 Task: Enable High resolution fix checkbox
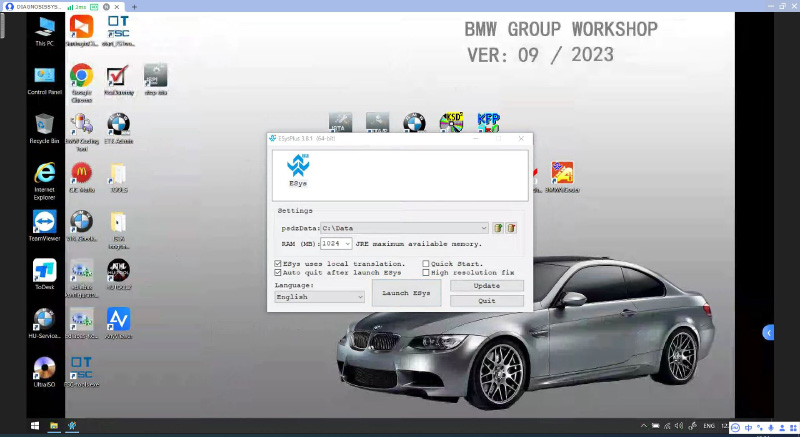(x=426, y=272)
